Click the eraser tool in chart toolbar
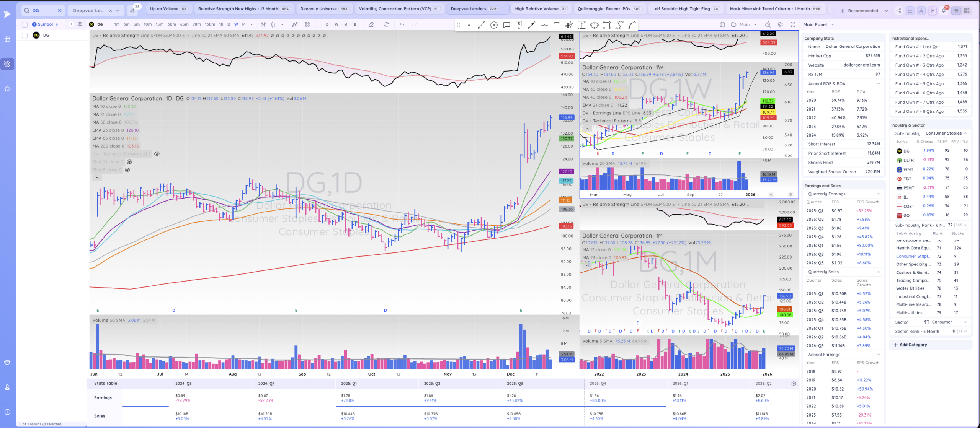The height and width of the screenshot is (428, 980). [x=371, y=24]
